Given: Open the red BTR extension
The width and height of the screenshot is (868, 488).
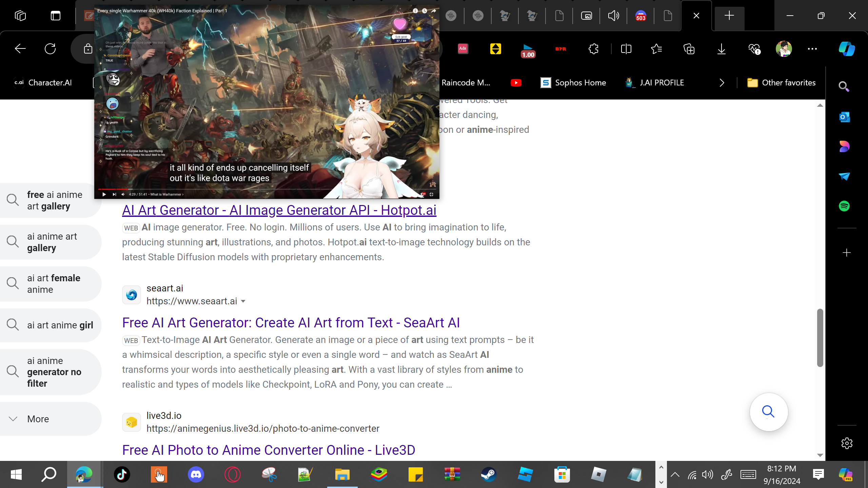Looking at the screenshot, I should (560, 49).
